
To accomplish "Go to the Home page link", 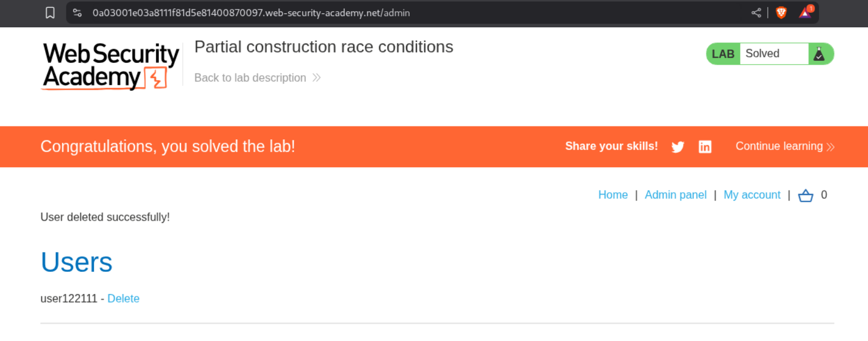I will point(613,195).
